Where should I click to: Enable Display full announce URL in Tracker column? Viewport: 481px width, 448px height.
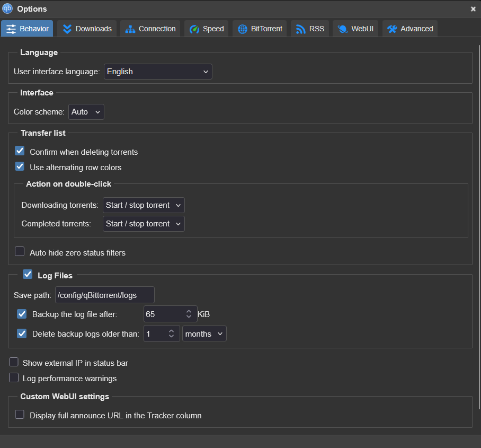[x=20, y=414]
